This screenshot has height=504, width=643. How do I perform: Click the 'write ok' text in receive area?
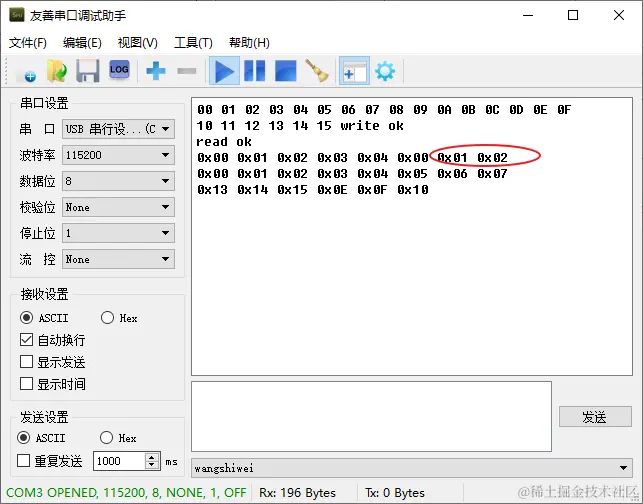pos(372,125)
